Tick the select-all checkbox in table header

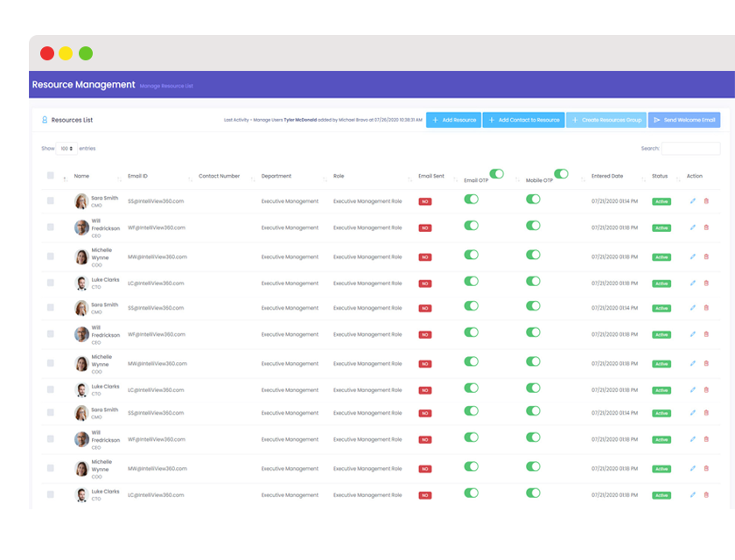[x=51, y=176]
